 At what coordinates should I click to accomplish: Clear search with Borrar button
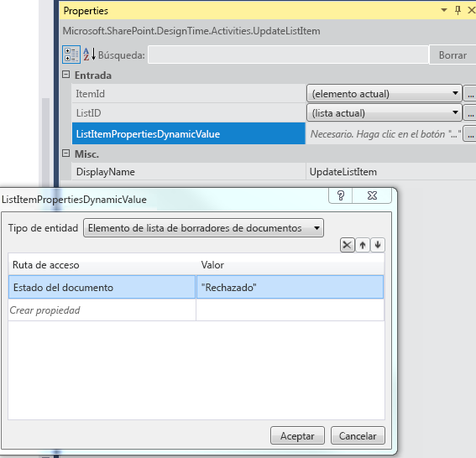tap(452, 55)
